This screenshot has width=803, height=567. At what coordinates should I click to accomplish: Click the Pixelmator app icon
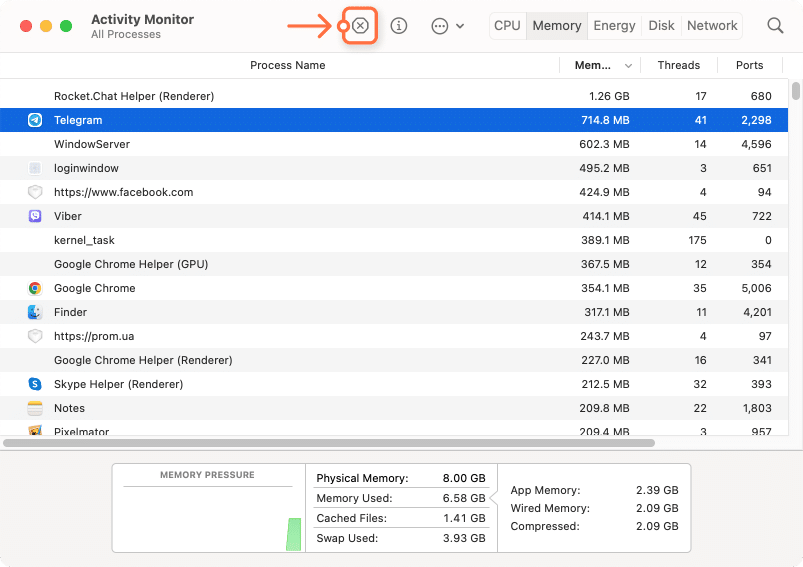(35, 430)
